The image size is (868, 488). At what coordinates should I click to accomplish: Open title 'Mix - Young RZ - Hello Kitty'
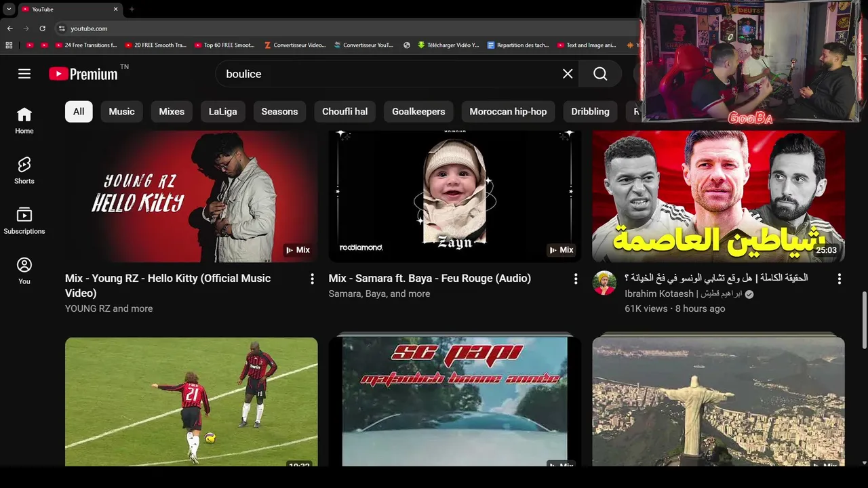click(x=167, y=285)
